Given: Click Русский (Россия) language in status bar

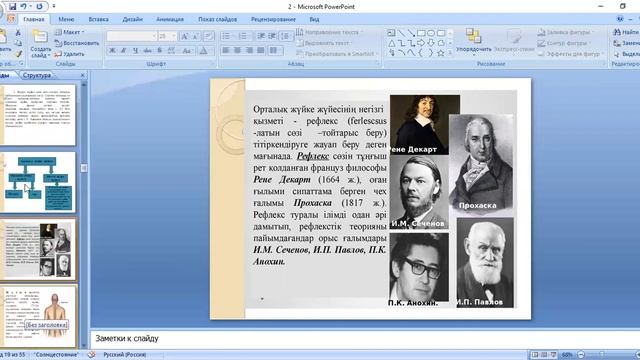Looking at the screenshot, I should click(124, 355).
